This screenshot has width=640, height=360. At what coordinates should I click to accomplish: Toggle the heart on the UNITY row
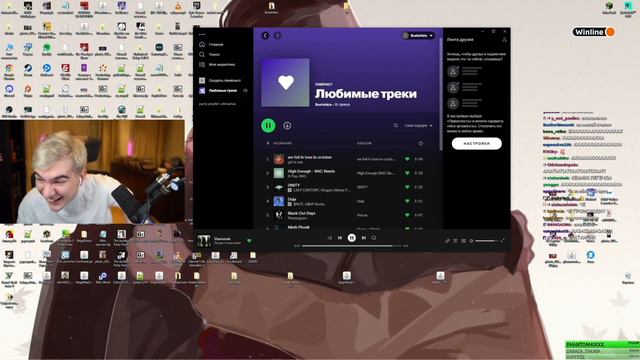coord(407,187)
